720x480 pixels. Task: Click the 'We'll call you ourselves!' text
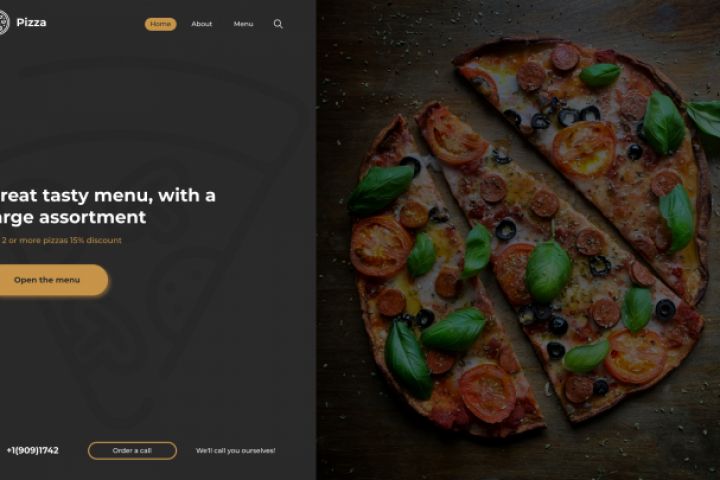tap(236, 451)
